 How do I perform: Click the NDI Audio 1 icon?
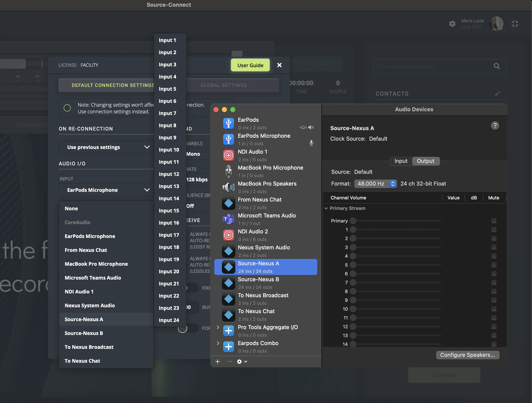228,156
